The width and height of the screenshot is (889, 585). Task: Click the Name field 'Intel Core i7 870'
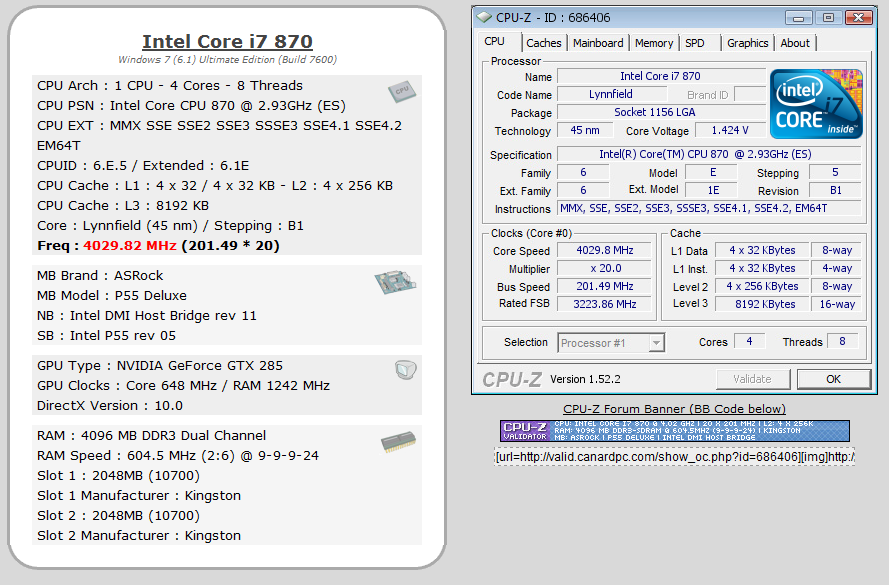tap(661, 76)
